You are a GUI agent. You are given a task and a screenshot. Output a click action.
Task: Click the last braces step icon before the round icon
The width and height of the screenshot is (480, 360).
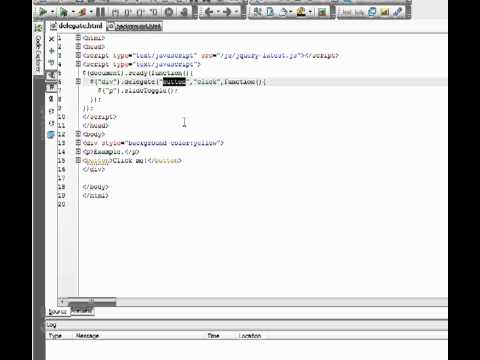pos(153,13)
